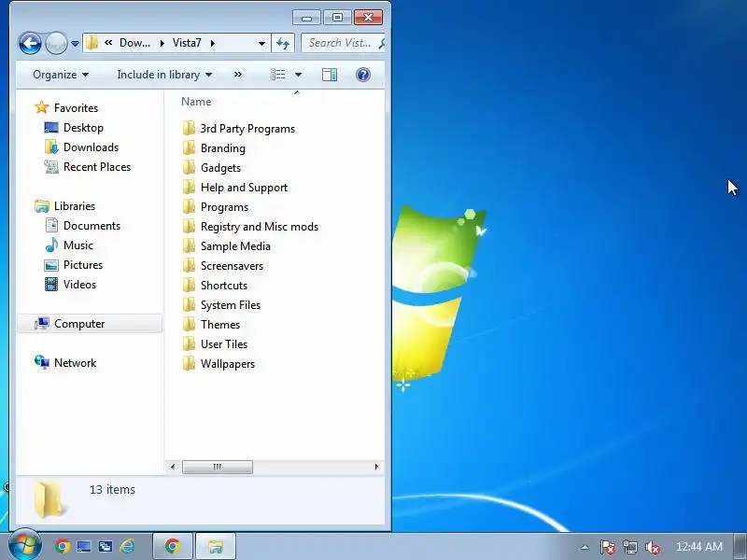Select the Wallpapers folder name

pos(228,364)
